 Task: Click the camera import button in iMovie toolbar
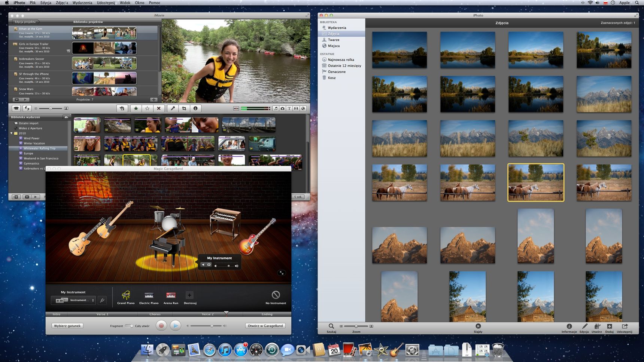coord(16,108)
